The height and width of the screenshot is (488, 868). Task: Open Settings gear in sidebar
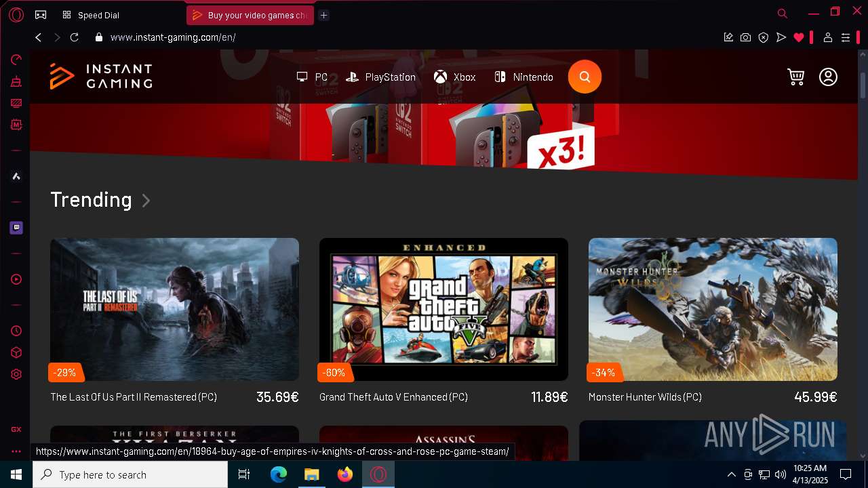pos(16,374)
